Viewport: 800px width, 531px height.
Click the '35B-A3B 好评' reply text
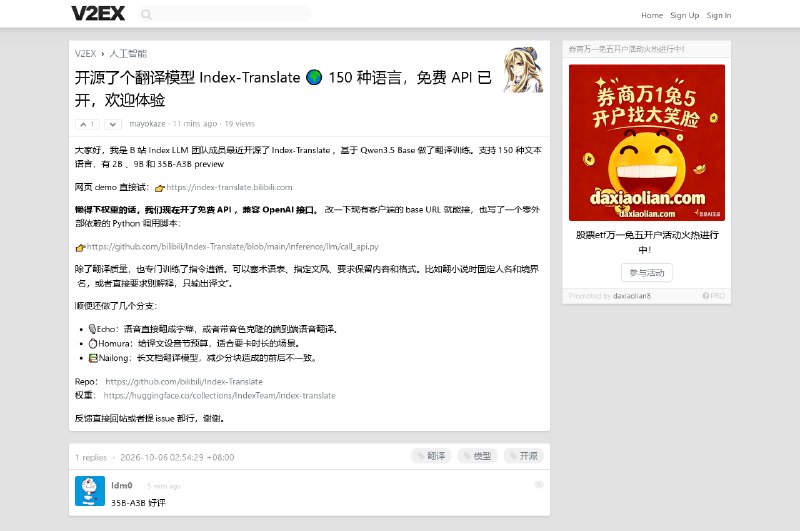tap(138, 503)
